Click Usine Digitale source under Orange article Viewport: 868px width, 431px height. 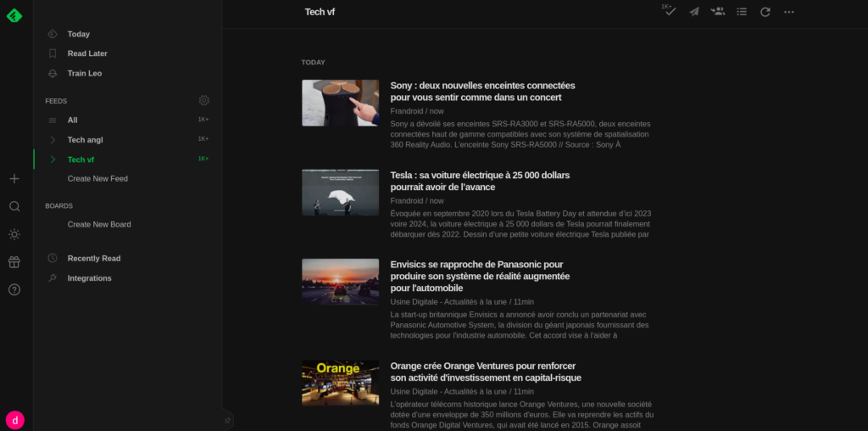coord(462,392)
